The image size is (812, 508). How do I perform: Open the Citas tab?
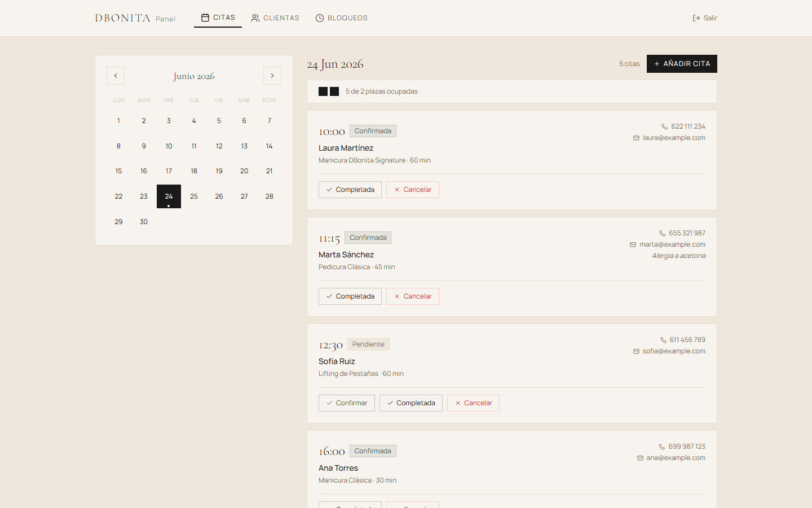[x=218, y=17]
